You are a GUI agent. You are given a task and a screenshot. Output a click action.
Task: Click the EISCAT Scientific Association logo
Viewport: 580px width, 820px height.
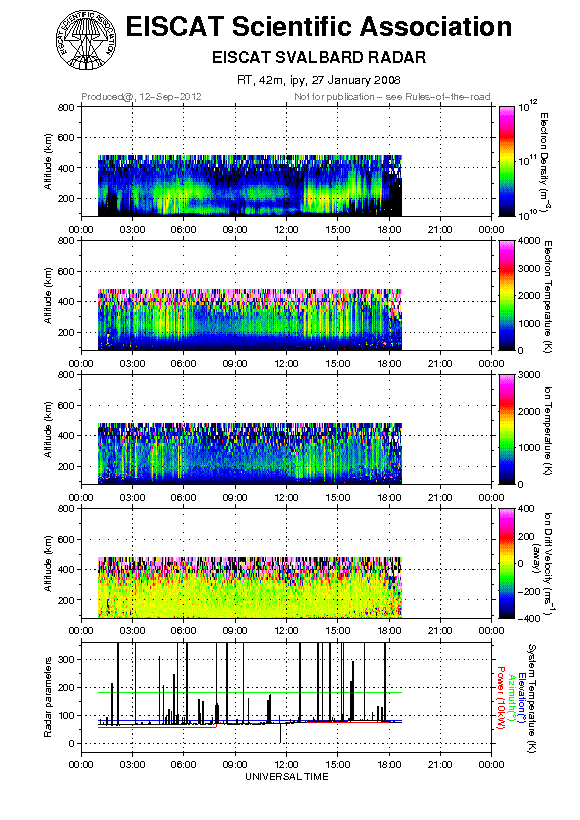(86, 41)
